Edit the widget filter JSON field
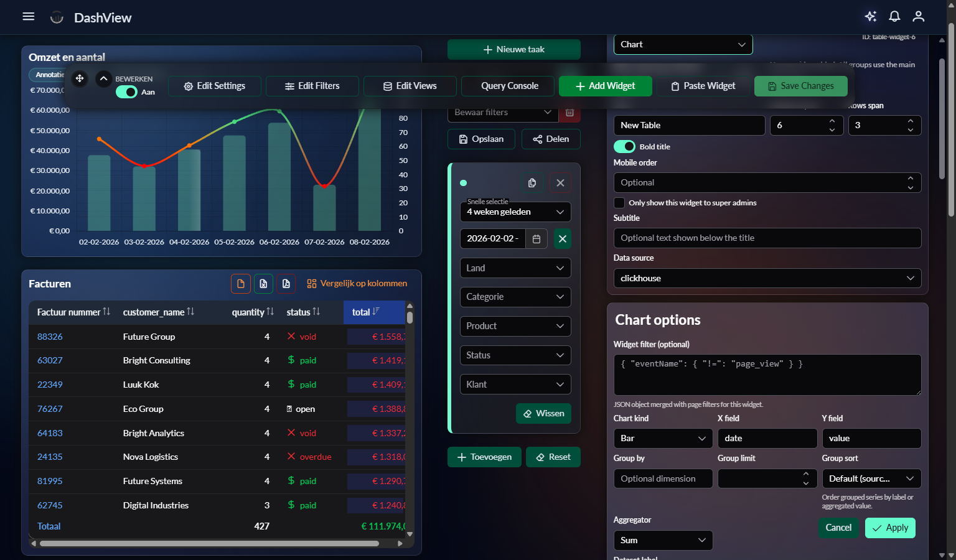 coord(767,374)
